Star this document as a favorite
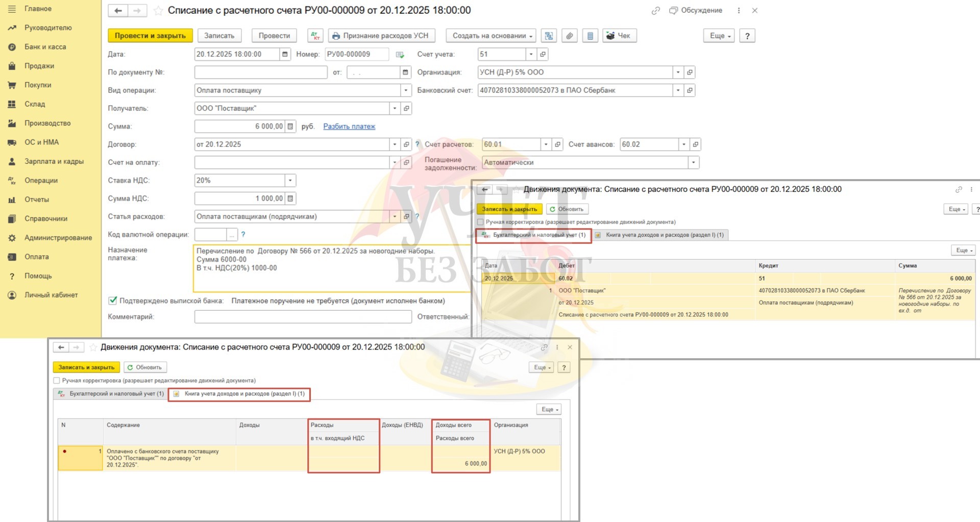The image size is (980, 522). pos(159,11)
